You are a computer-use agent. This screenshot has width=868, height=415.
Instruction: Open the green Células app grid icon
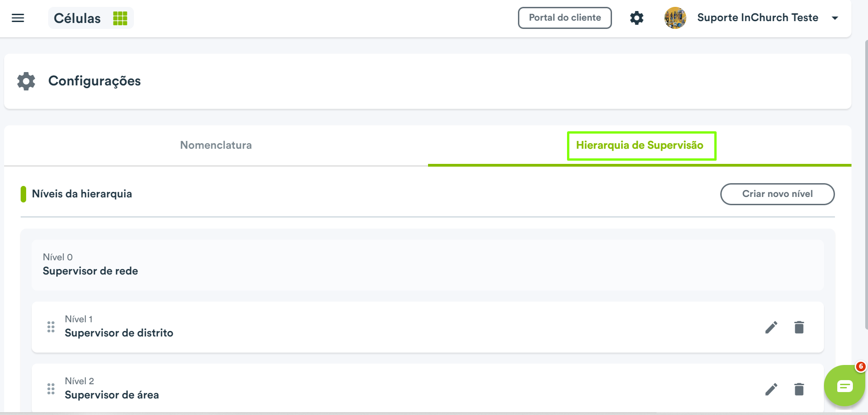(x=120, y=18)
